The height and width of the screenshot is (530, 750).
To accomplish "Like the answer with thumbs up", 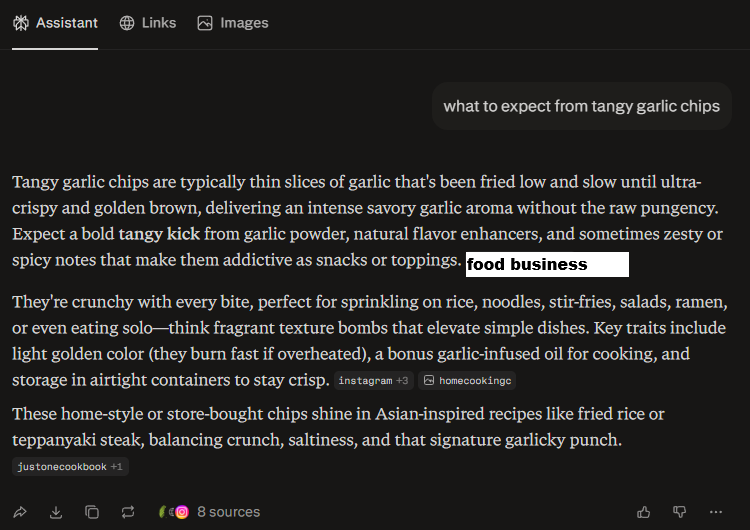I will (x=644, y=512).
